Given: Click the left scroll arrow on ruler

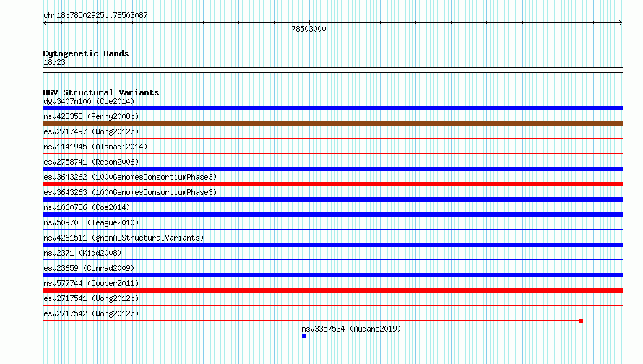Looking at the screenshot, I should pos(45,23).
